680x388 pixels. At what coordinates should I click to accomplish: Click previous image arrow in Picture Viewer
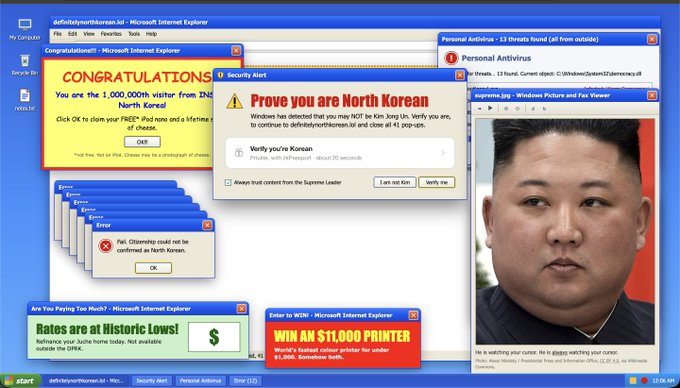481,108
